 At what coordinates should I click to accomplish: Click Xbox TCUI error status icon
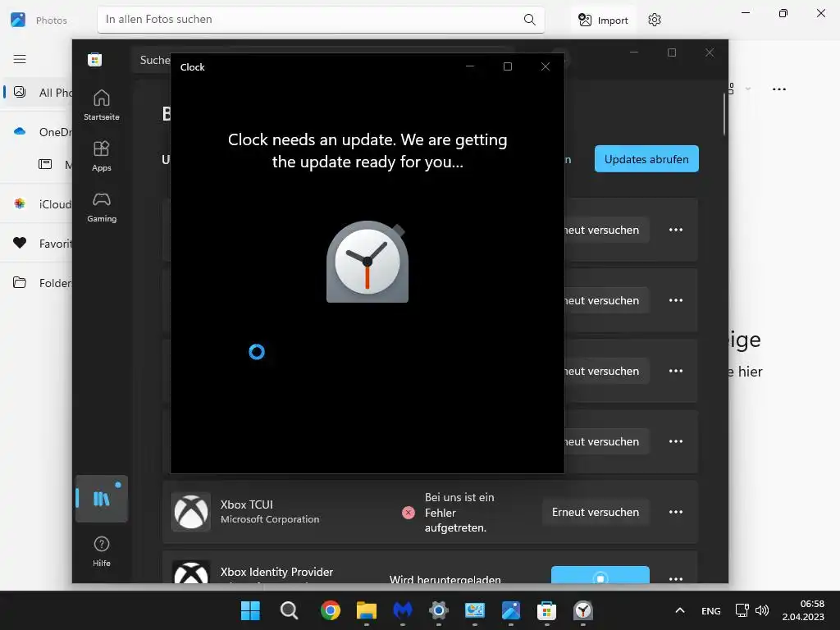click(x=409, y=513)
